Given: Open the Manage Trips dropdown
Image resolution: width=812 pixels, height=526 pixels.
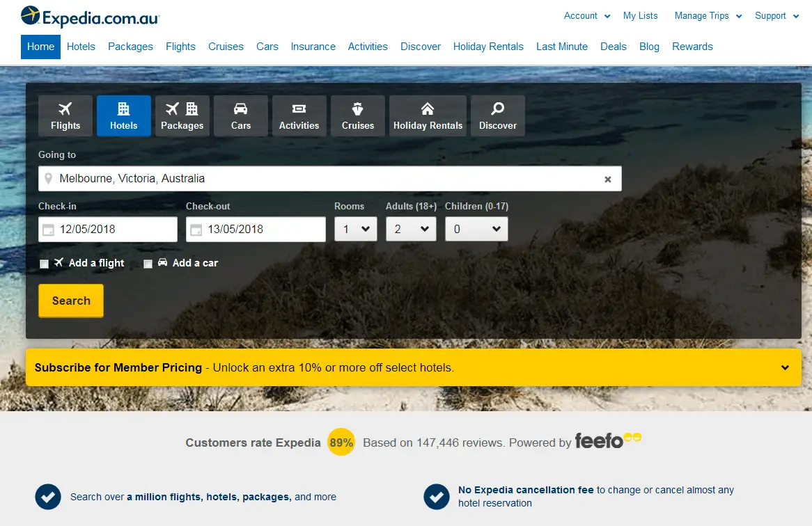Looking at the screenshot, I should pyautogui.click(x=708, y=16).
